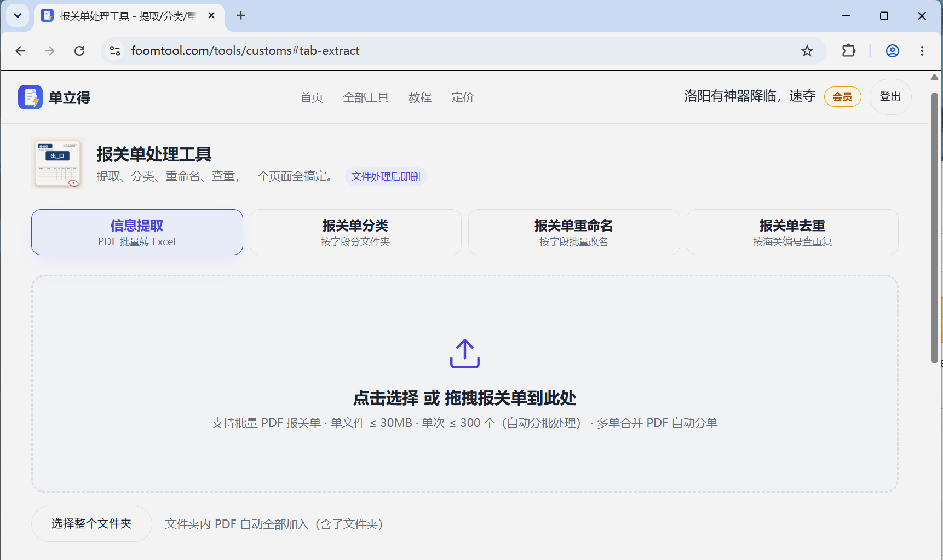The width and height of the screenshot is (943, 560).
Task: Click the upload arrow icon
Action: click(465, 353)
